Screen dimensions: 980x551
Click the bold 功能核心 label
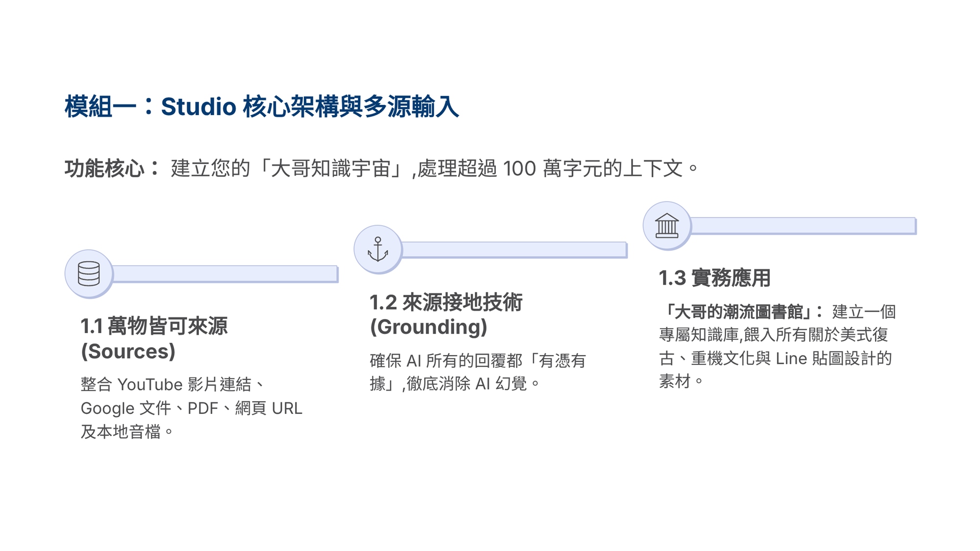point(104,169)
